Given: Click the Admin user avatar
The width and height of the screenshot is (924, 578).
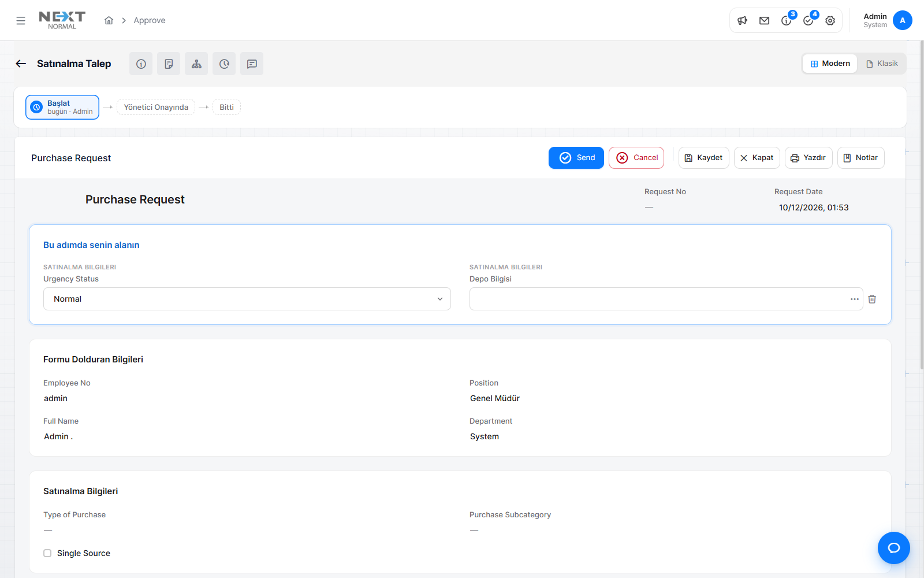Looking at the screenshot, I should [903, 20].
